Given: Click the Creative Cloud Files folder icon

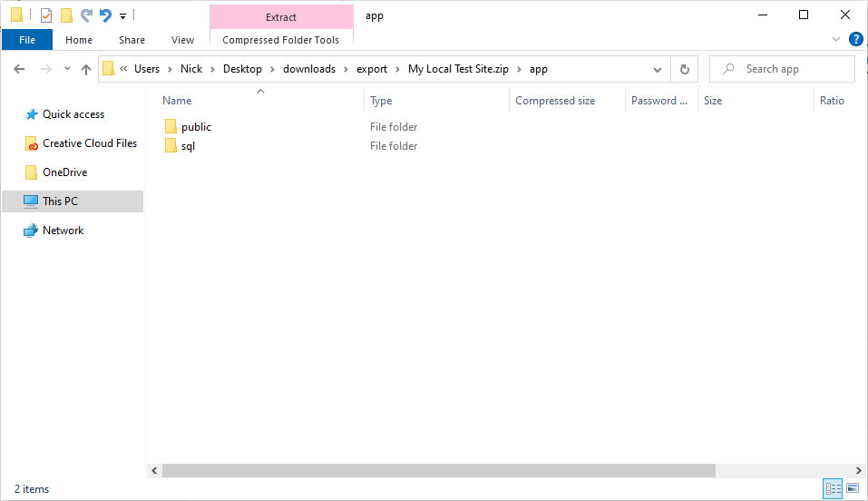Looking at the screenshot, I should click(x=32, y=143).
